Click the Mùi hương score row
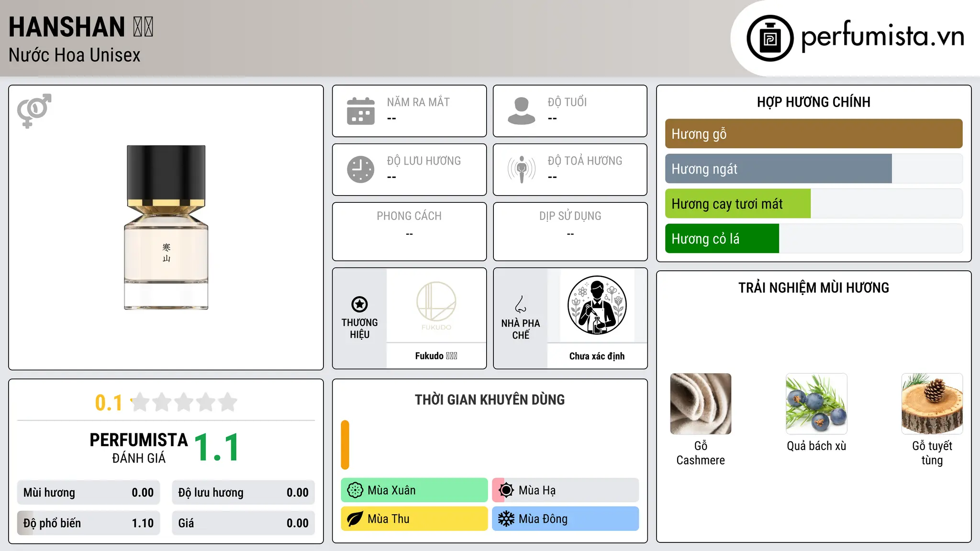Image resolution: width=980 pixels, height=551 pixels. pyautogui.click(x=89, y=493)
